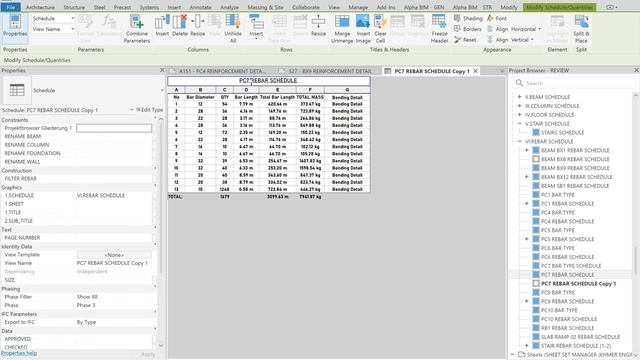Click the schedule icon on active view tab
Image resolution: width=640 pixels, height=360 pixels.
pos(388,71)
